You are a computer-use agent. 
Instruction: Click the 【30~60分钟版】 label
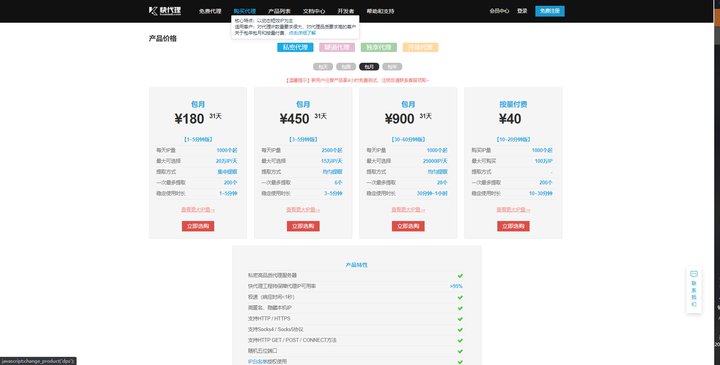pyautogui.click(x=408, y=139)
